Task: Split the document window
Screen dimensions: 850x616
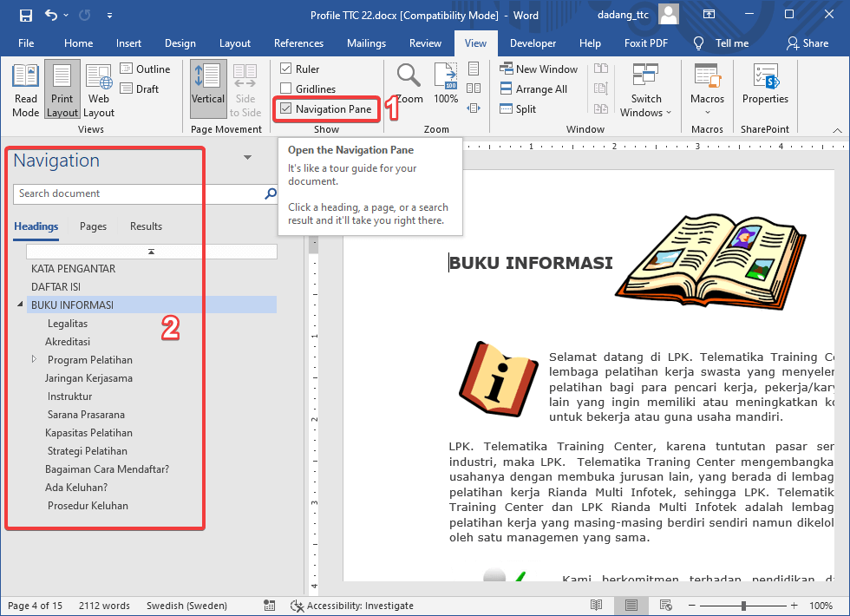Action: pos(526,108)
